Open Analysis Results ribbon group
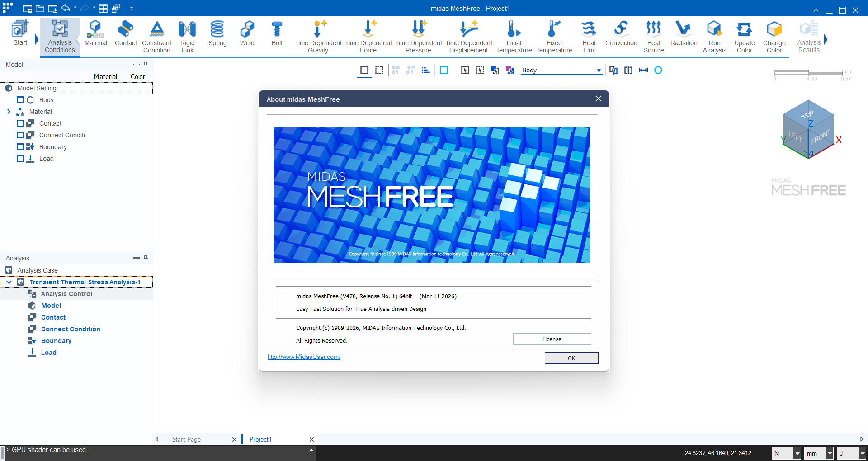 tap(809, 37)
